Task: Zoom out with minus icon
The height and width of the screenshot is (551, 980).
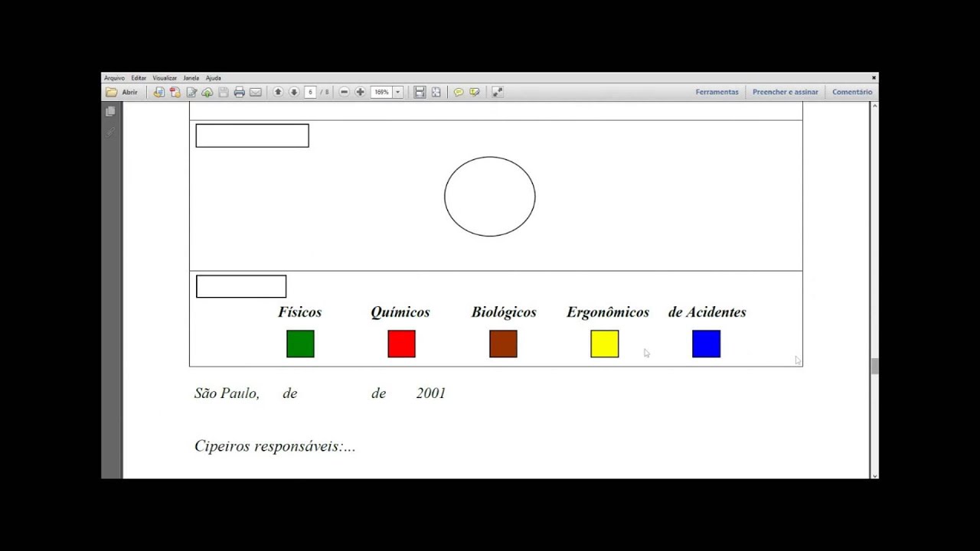Action: click(x=344, y=92)
